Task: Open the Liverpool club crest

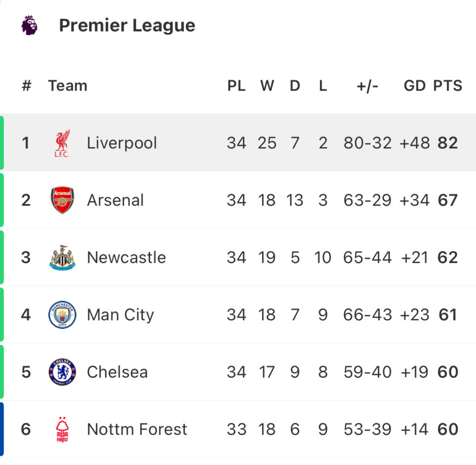Action: click(62, 143)
